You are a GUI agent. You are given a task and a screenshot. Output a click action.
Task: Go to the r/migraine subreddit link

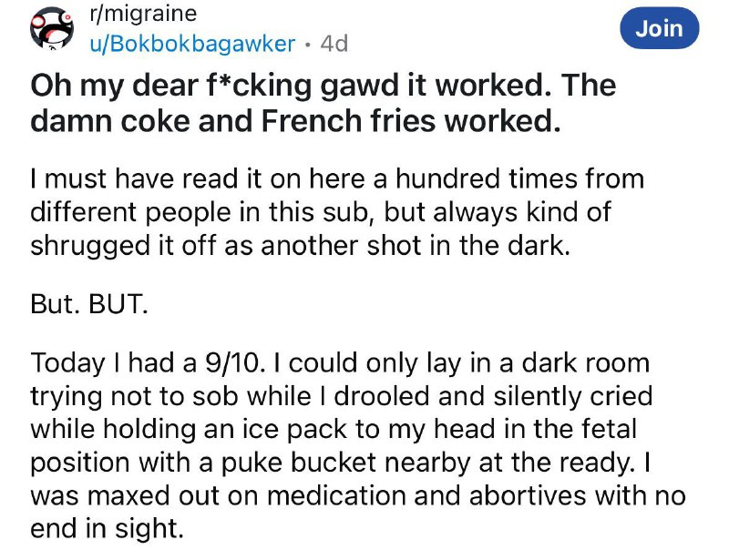[145, 15]
